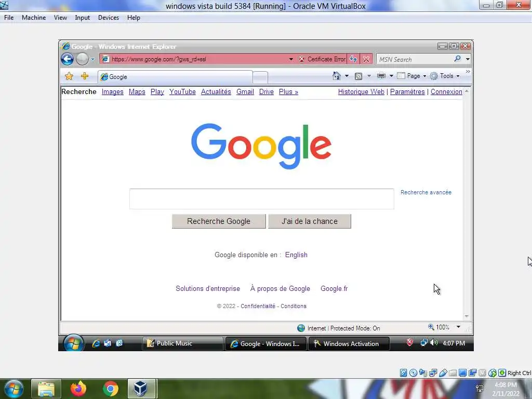Image resolution: width=532 pixels, height=399 pixels.
Task: Open the VirtualBox Input menu
Action: 83,18
